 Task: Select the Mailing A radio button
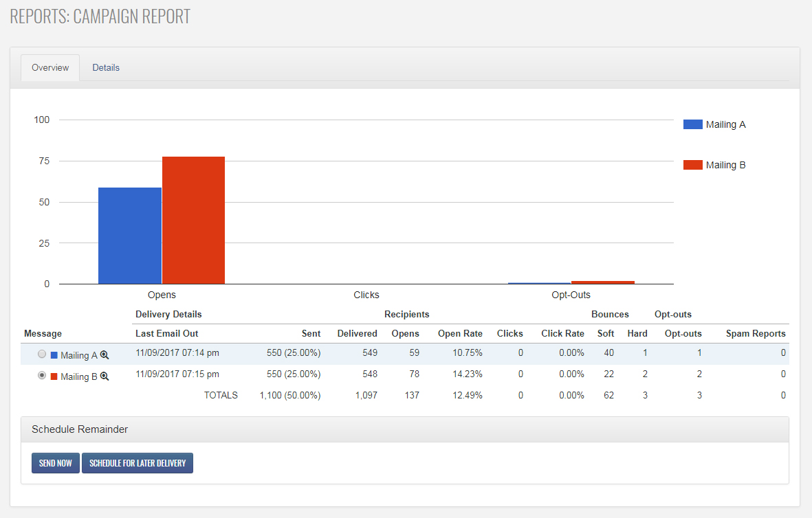click(42, 354)
